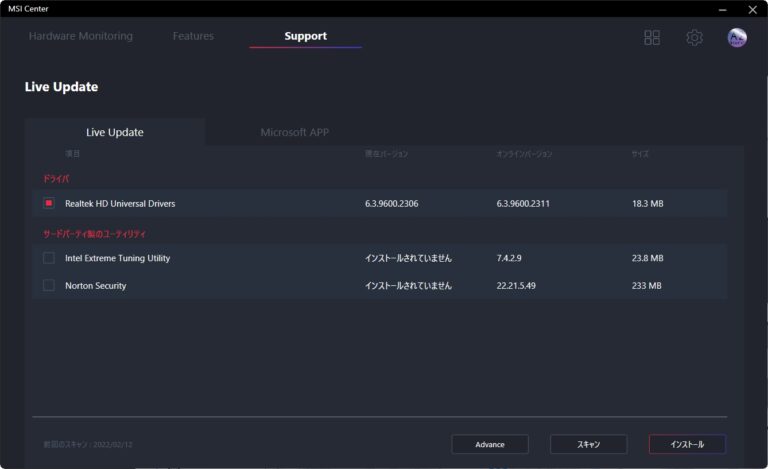The width and height of the screenshot is (768, 469).
Task: Open the Features tab
Action: pyautogui.click(x=193, y=36)
